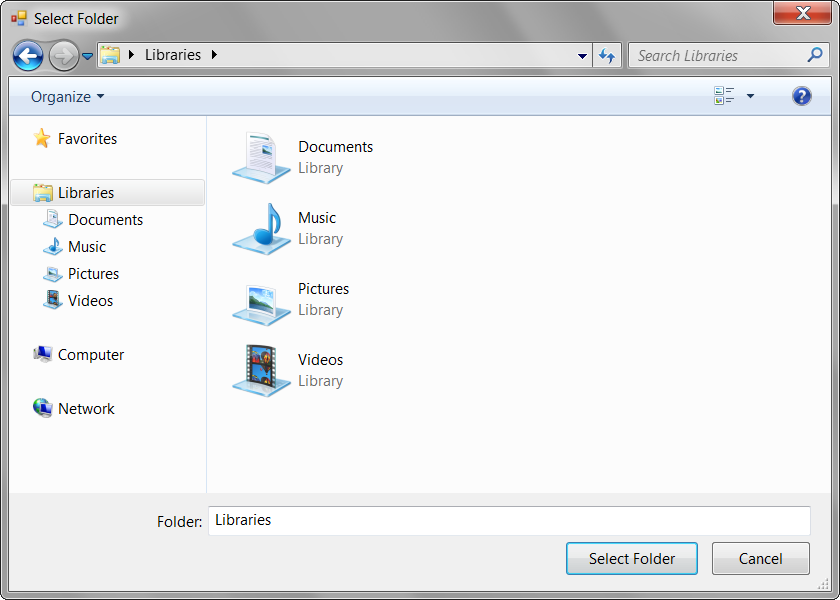Open the Organize dropdown menu

tap(67, 97)
